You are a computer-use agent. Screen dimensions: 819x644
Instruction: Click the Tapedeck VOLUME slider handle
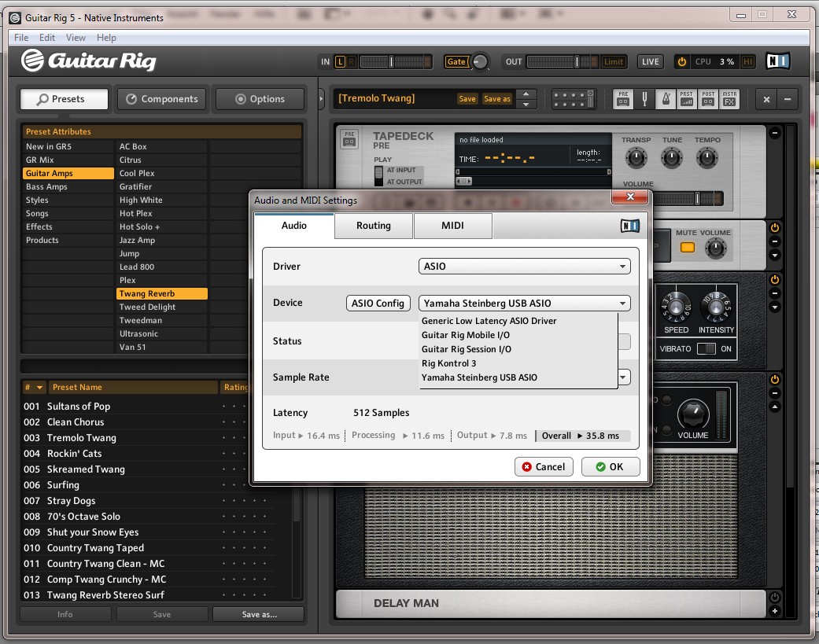pos(697,198)
